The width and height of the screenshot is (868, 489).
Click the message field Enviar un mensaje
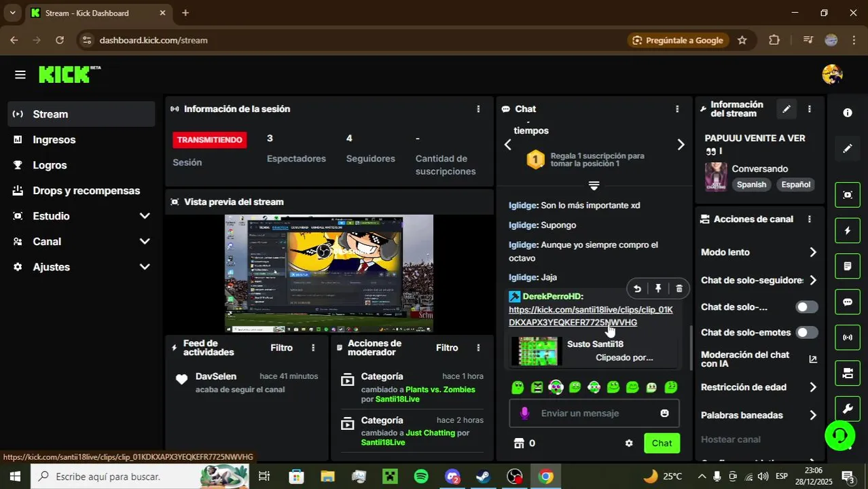[594, 413]
